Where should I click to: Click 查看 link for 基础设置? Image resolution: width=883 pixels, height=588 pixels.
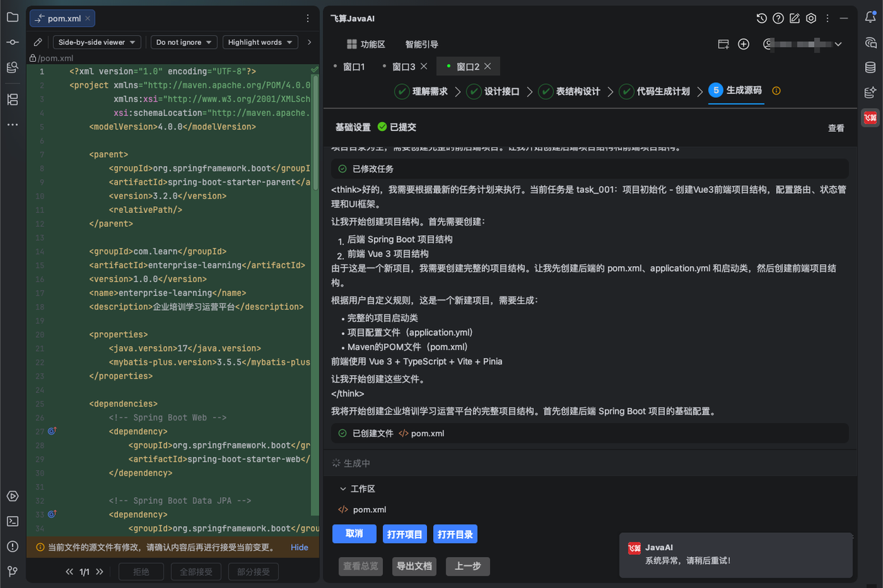[x=836, y=128]
